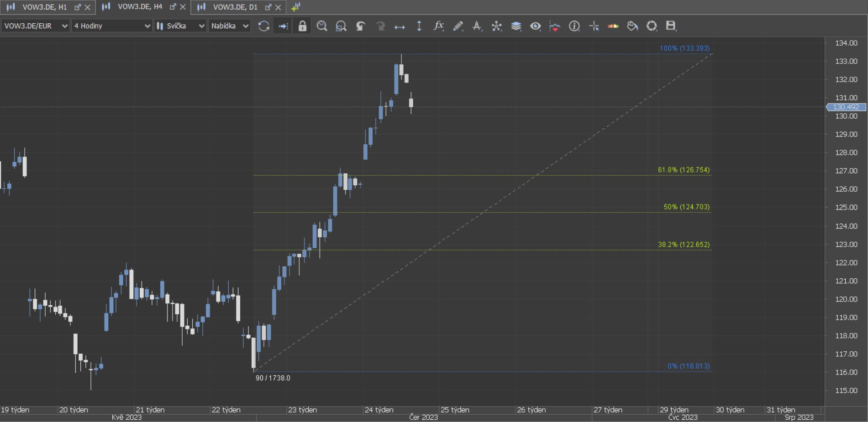Detach the VOW3.DE, D1 tab

click(x=268, y=7)
